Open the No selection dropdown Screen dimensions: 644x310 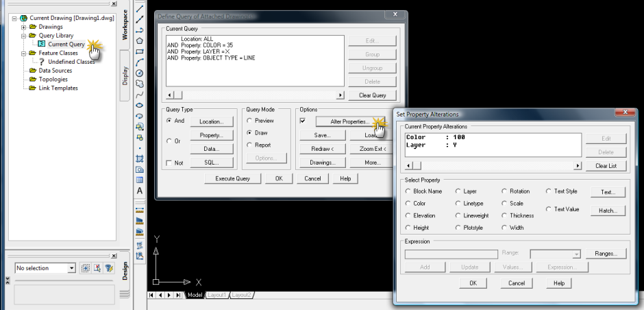coord(71,268)
